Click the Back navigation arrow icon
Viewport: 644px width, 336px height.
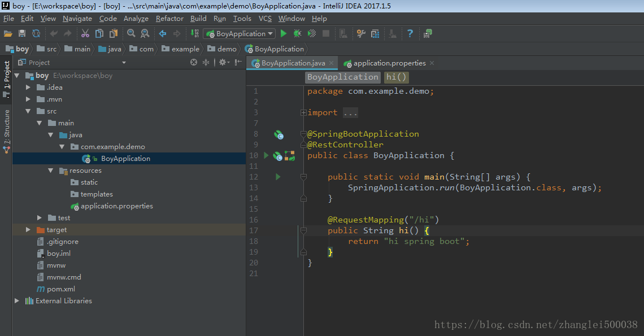[x=163, y=34]
